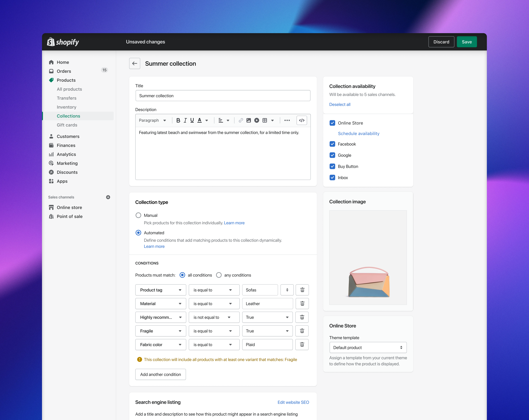
Task: Click the Deselect all link
Action: tap(340, 104)
